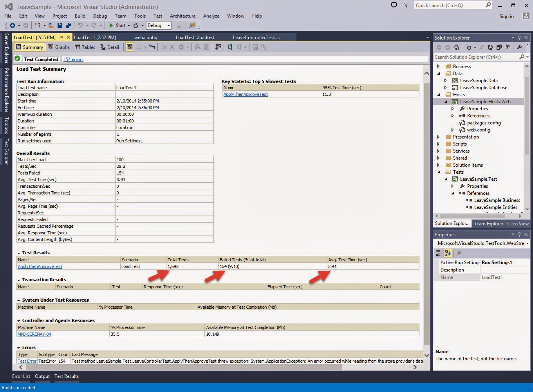Image resolution: width=533 pixels, height=392 pixels.
Task: Collapse the Errors section
Action: pyautogui.click(x=19, y=347)
